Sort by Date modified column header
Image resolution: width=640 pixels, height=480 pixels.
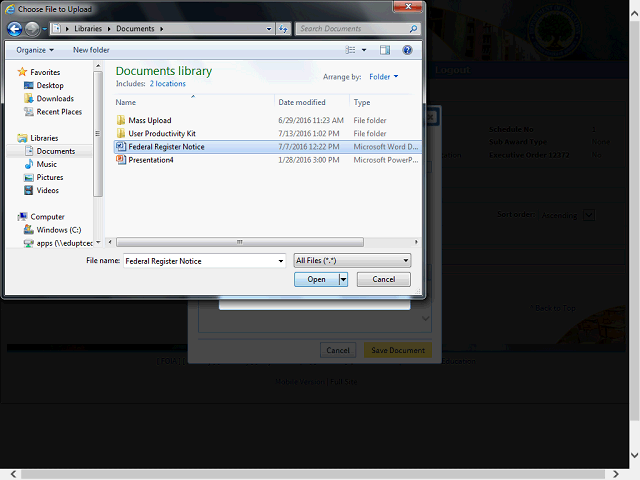(302, 102)
